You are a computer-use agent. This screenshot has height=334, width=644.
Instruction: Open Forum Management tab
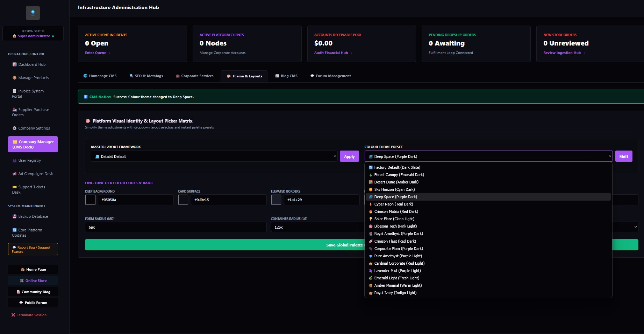331,76
